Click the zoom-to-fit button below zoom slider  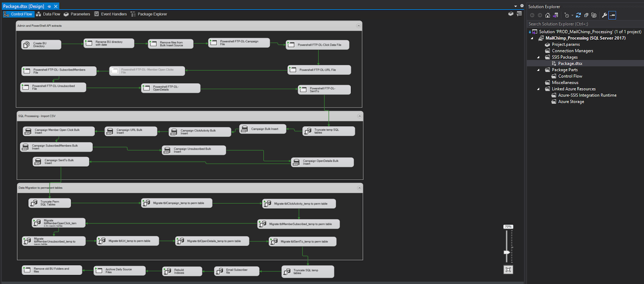tap(508, 270)
